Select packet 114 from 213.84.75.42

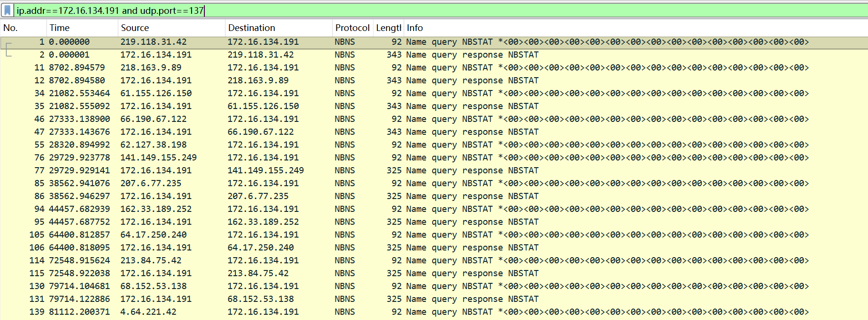coord(434,260)
